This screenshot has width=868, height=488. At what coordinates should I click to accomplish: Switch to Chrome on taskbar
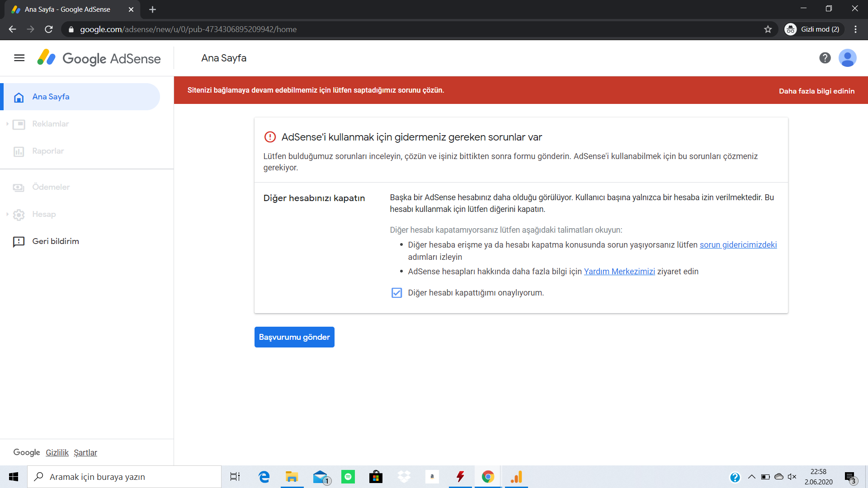[488, 477]
